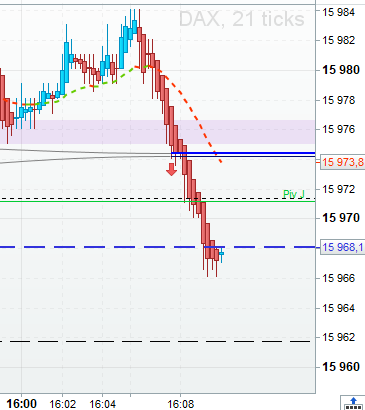Screen dimensions: 365x410
Task: Click the Piv J pivot label
Action: click(294, 194)
